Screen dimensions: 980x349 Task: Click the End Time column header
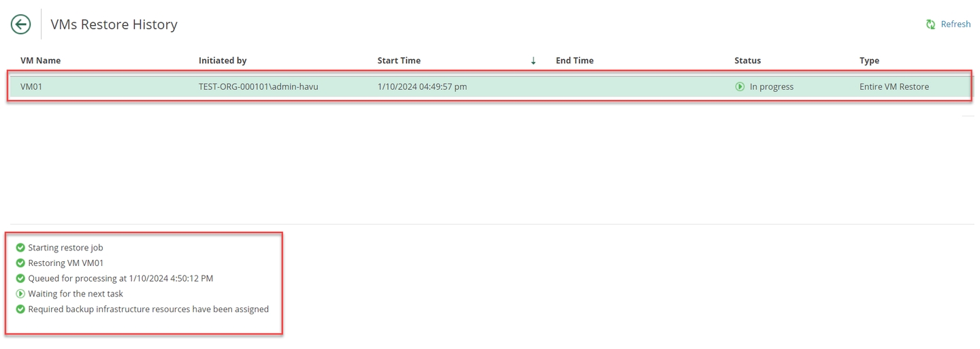574,61
